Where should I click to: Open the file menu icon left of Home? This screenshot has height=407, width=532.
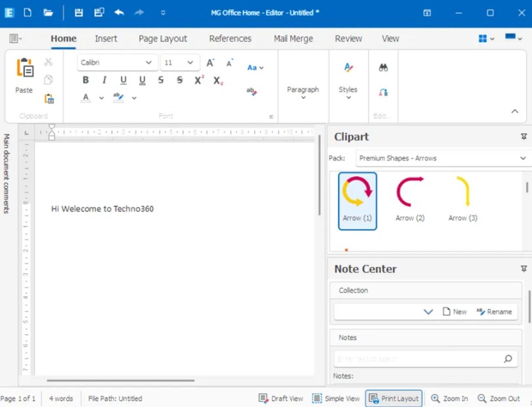tap(16, 38)
